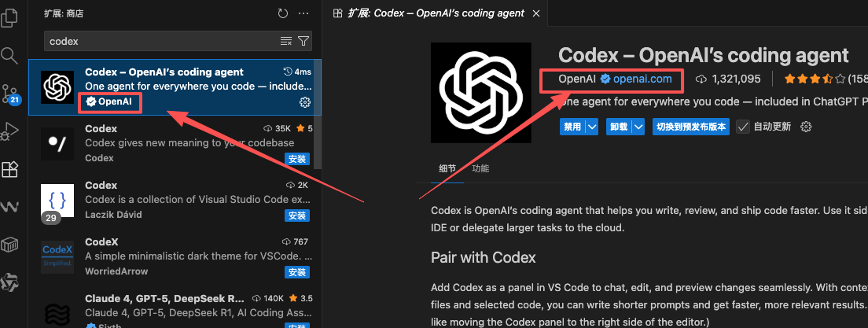
Task: Click 切换到预发布版本 button
Action: pos(691,127)
